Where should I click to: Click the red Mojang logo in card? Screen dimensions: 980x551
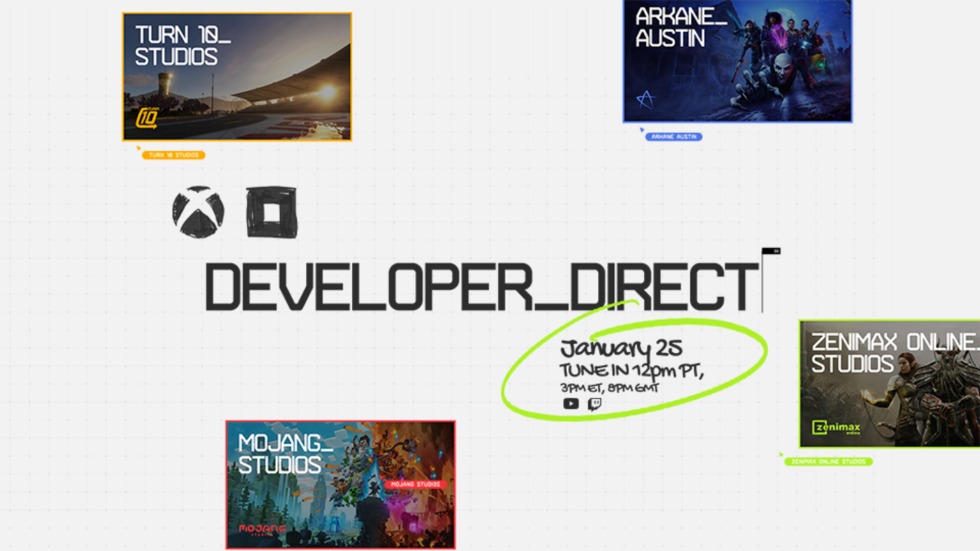tap(262, 529)
